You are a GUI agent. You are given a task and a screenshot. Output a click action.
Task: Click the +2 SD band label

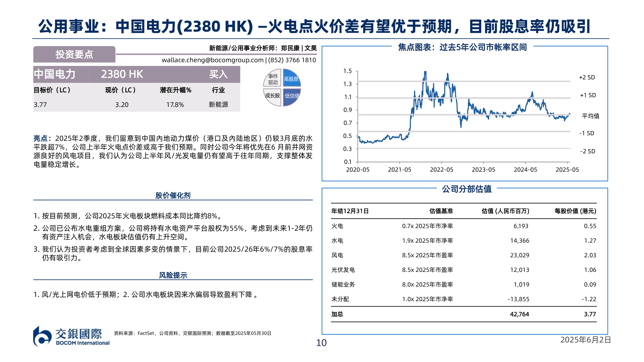point(587,77)
